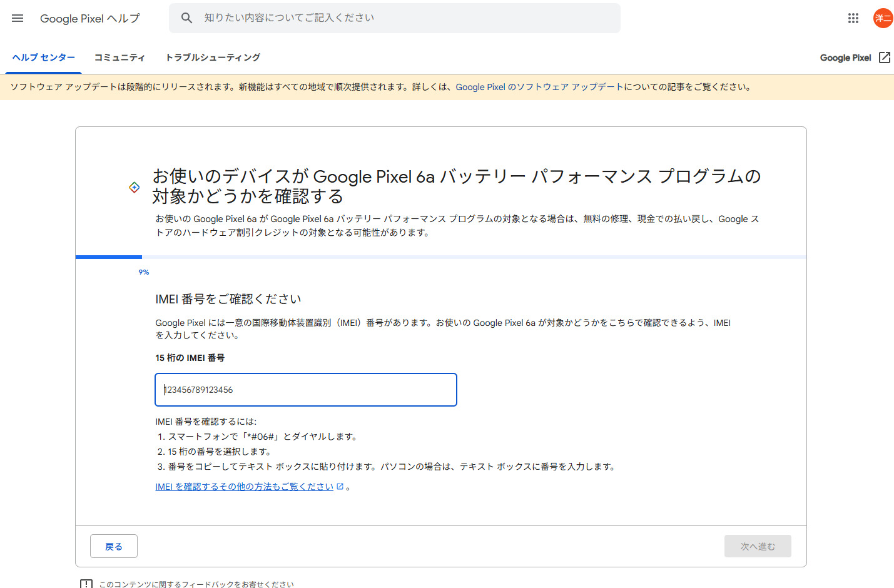Switch to the ヘルプ センター tab

point(44,58)
